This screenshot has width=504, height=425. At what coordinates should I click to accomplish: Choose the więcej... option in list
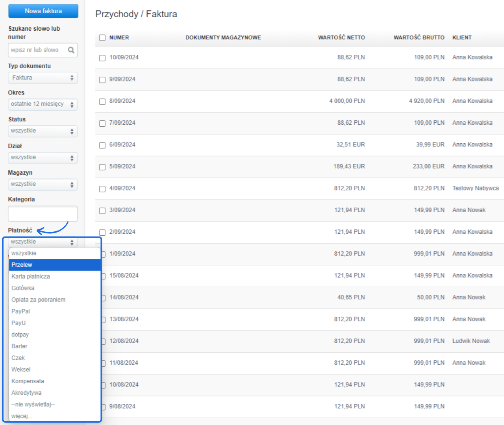click(x=22, y=416)
